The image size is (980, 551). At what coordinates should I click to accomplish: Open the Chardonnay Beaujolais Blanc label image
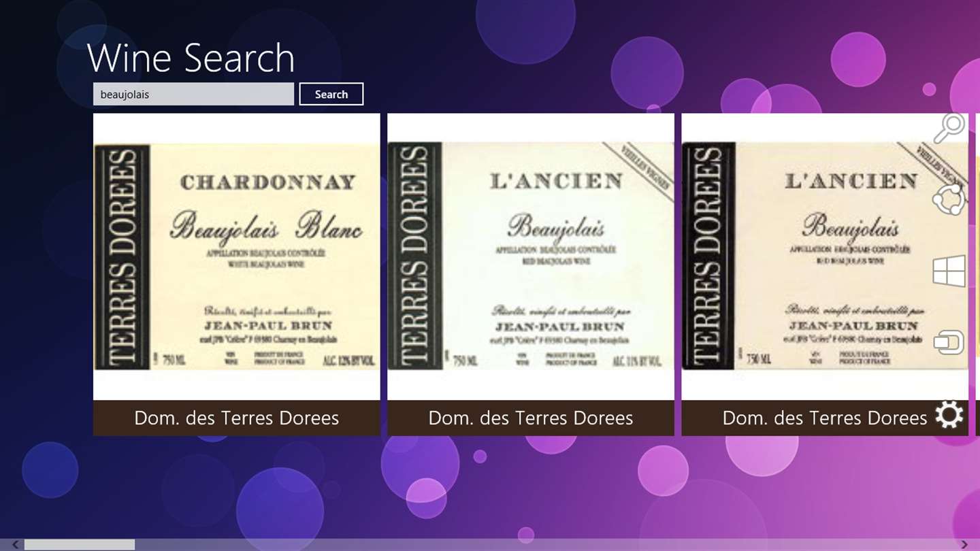(x=236, y=256)
